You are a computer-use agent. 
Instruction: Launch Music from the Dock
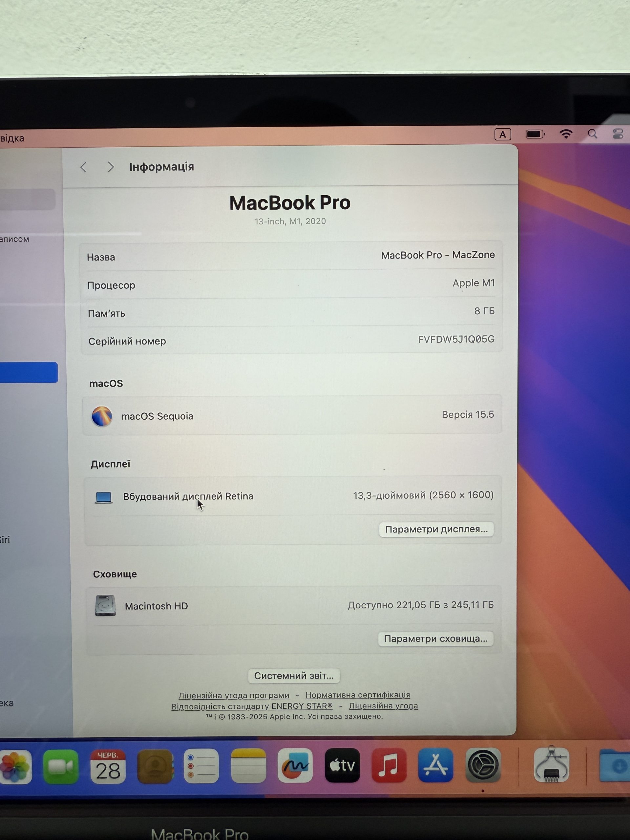point(389,765)
